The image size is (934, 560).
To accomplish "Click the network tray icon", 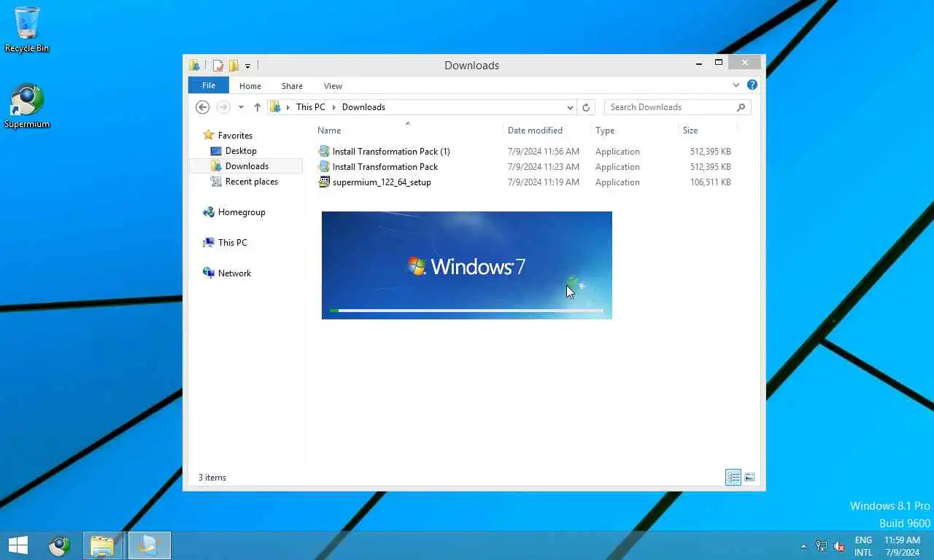I will pyautogui.click(x=822, y=545).
